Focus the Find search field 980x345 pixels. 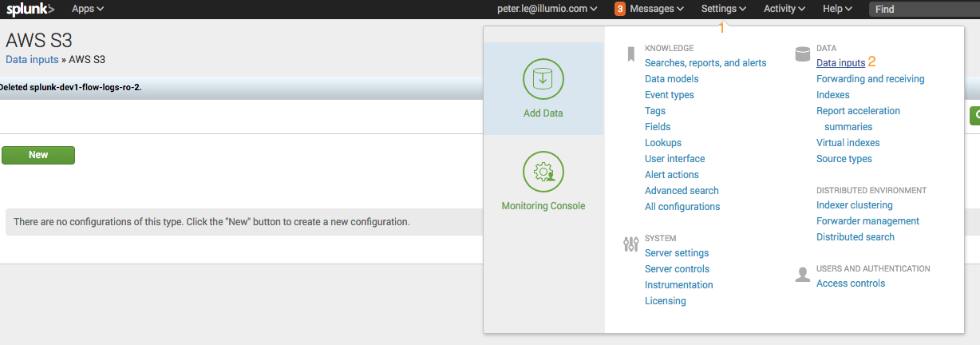(x=924, y=10)
